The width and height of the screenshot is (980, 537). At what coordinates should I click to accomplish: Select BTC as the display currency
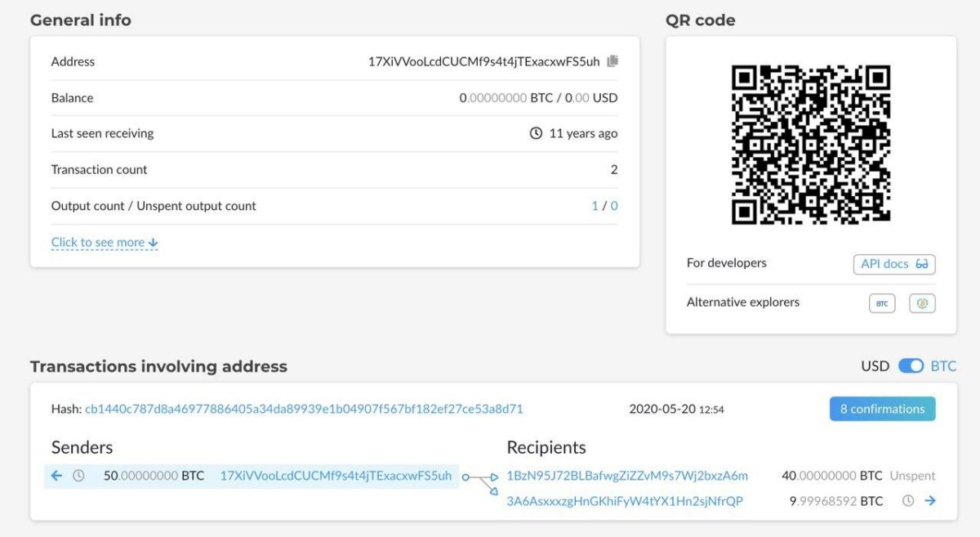pyautogui.click(x=943, y=366)
